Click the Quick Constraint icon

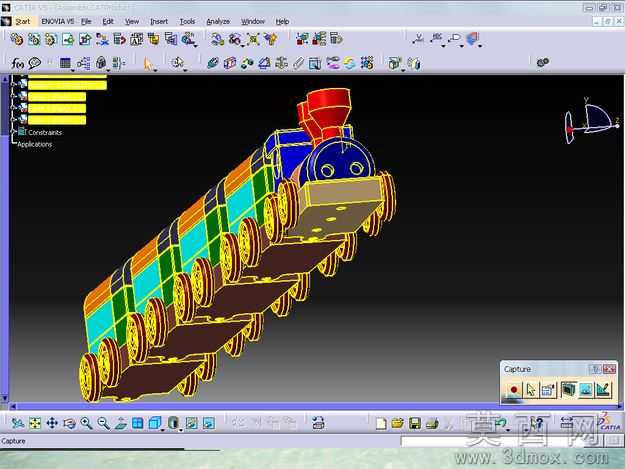pyautogui.click(x=315, y=63)
